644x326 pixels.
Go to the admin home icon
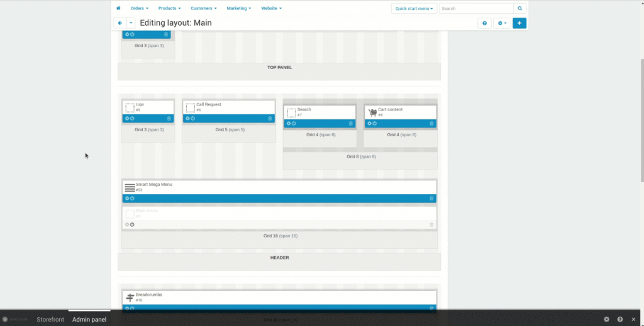coord(118,8)
